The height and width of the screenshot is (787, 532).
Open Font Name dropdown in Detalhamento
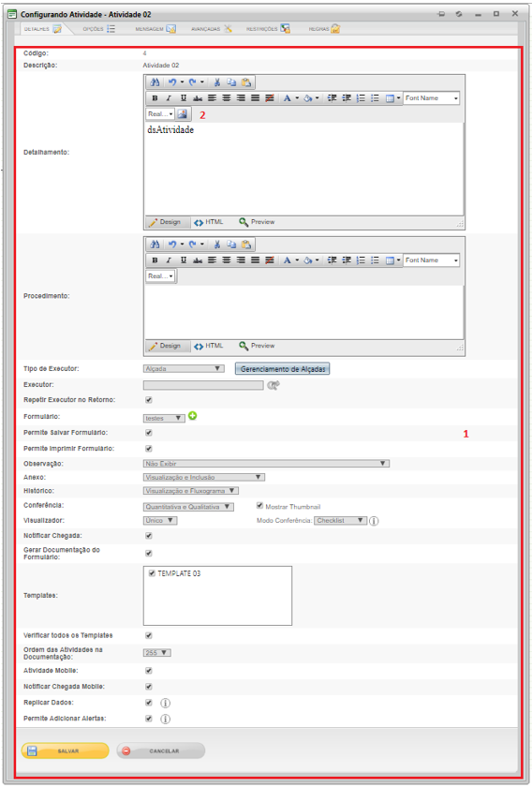coord(432,98)
